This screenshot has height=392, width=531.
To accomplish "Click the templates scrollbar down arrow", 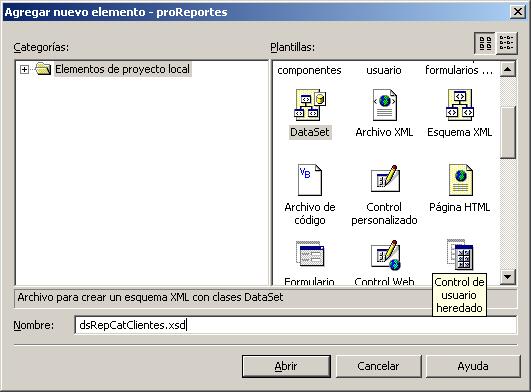I will [507, 277].
